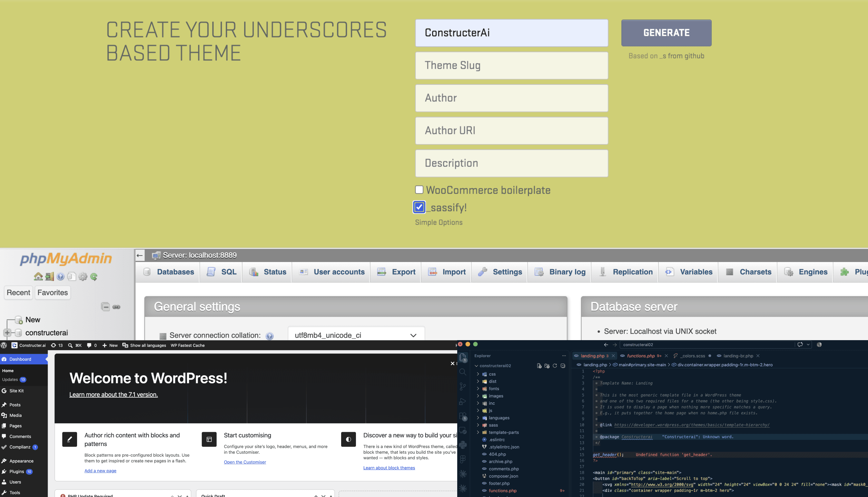Click Open the Customiser link
This screenshot has height=497, width=868.
pos(245,462)
